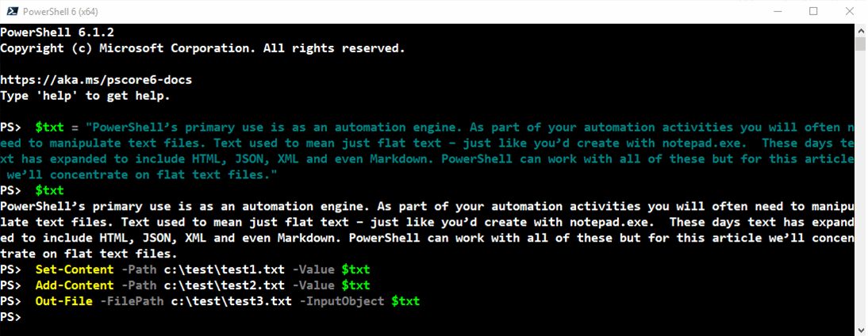The height and width of the screenshot is (336, 868).
Task: Open the PowerShell title bar icon menu
Action: (x=10, y=11)
